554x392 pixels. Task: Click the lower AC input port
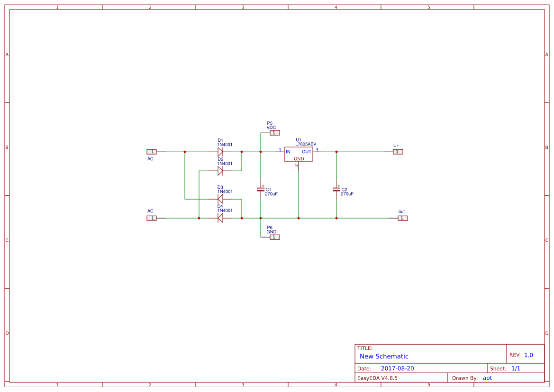pos(152,218)
